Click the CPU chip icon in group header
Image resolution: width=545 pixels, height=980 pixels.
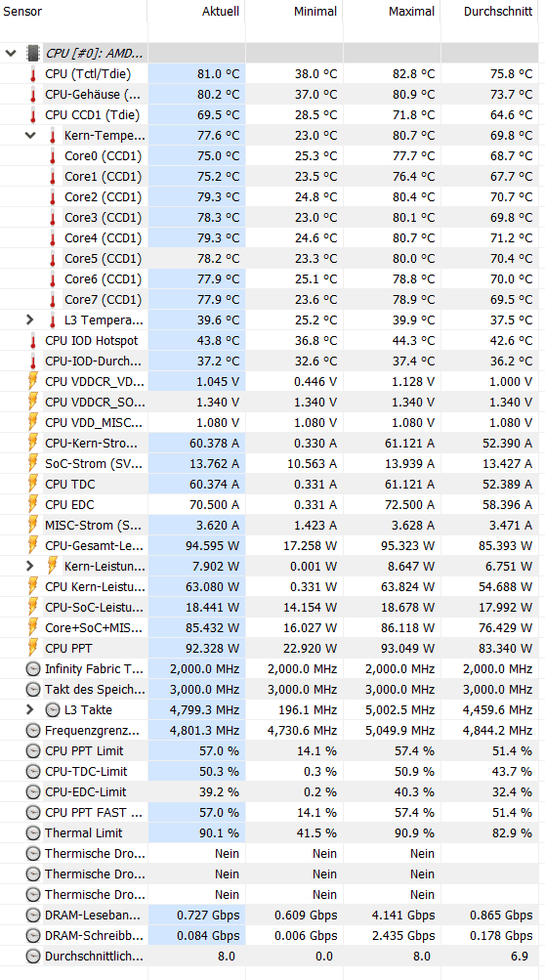point(33,53)
